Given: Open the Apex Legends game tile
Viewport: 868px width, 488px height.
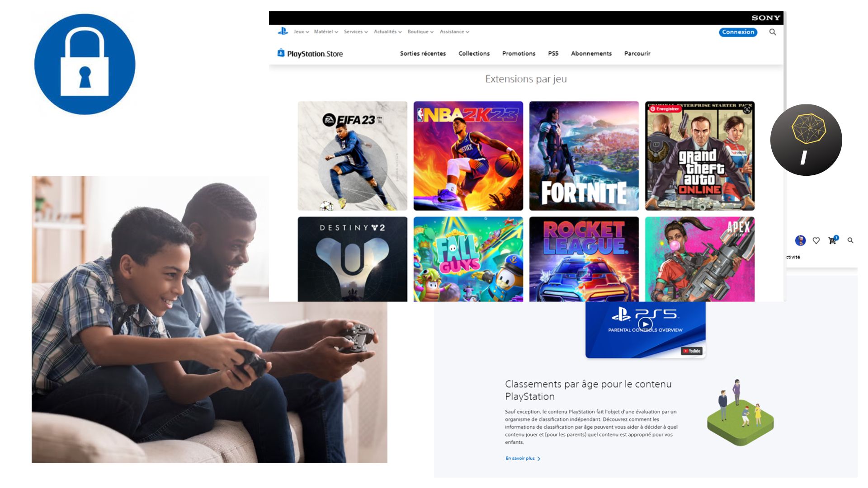Looking at the screenshot, I should click(699, 259).
